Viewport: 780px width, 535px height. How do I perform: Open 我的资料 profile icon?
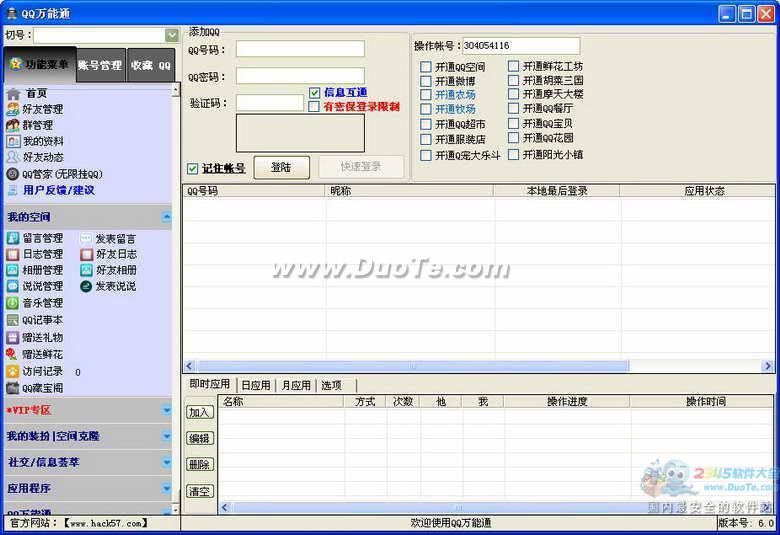point(13,141)
